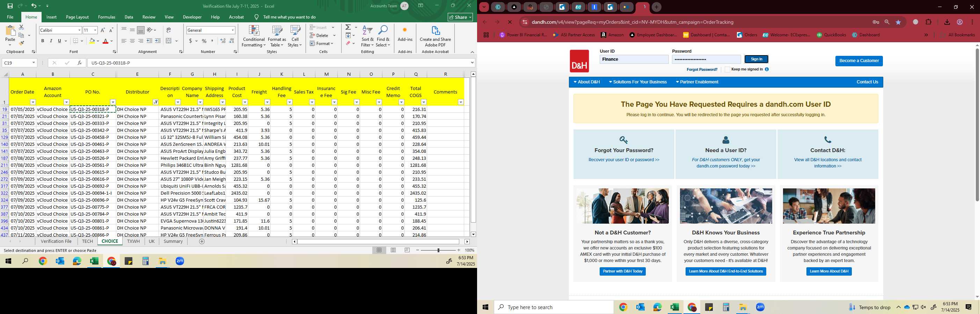Click the Password input field
Screen dimensions: 980x314
click(x=706, y=59)
